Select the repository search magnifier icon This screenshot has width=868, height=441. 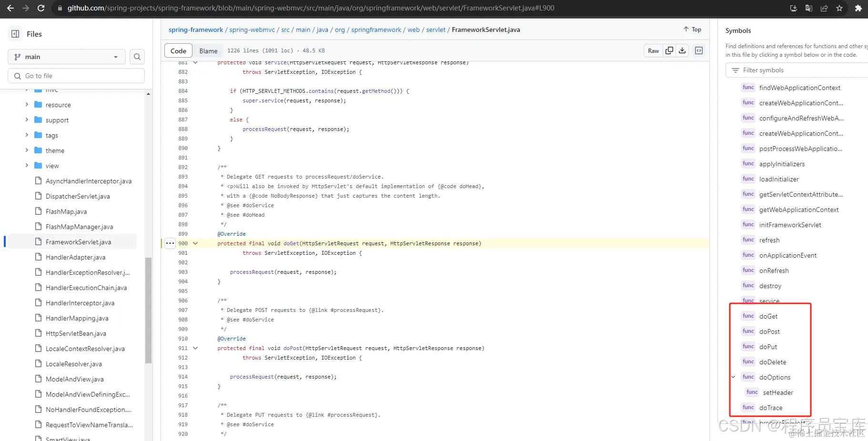click(x=137, y=57)
